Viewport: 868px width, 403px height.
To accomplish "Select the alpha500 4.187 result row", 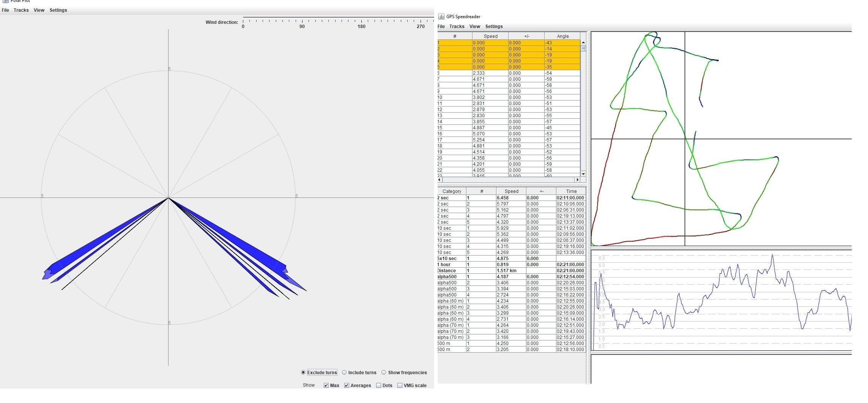I will point(511,277).
